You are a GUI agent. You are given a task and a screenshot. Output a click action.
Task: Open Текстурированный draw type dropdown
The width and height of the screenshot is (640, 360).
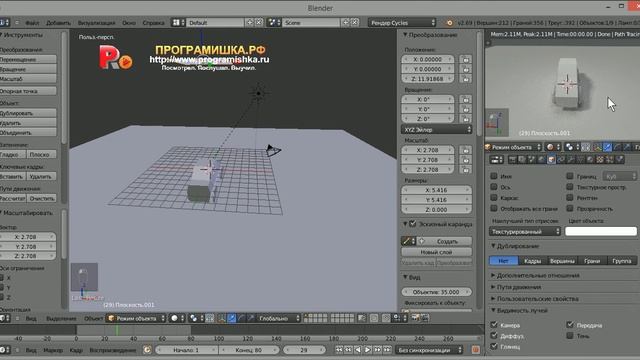click(524, 231)
